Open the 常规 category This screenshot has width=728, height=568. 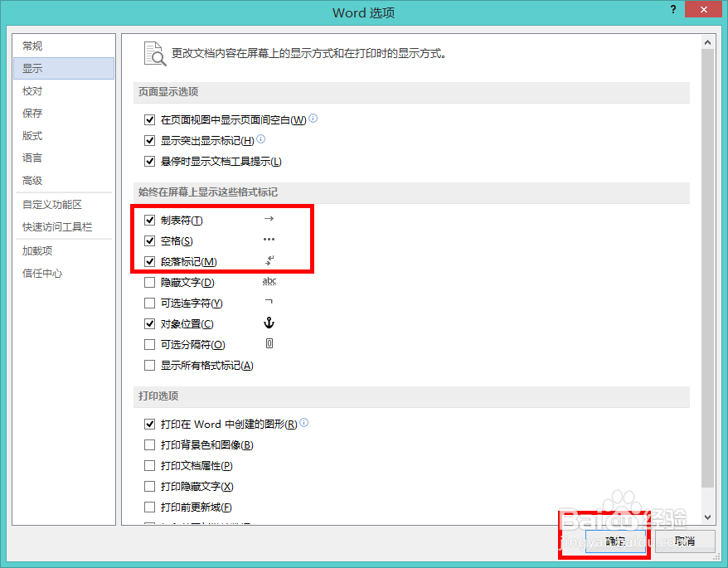click(64, 46)
